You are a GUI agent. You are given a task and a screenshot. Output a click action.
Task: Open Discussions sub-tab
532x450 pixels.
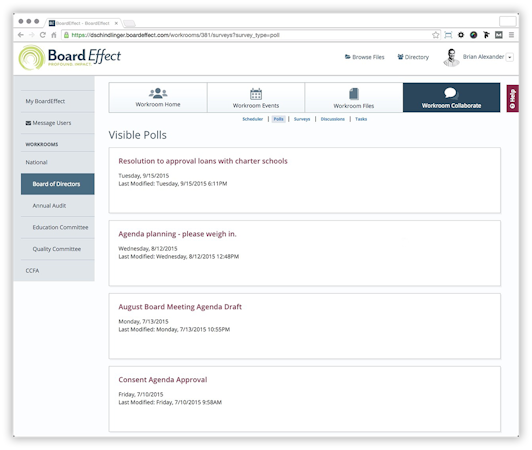point(332,119)
